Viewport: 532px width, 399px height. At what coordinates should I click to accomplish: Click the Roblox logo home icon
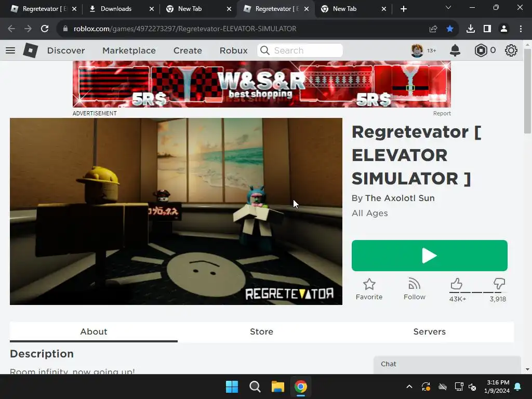(31, 50)
